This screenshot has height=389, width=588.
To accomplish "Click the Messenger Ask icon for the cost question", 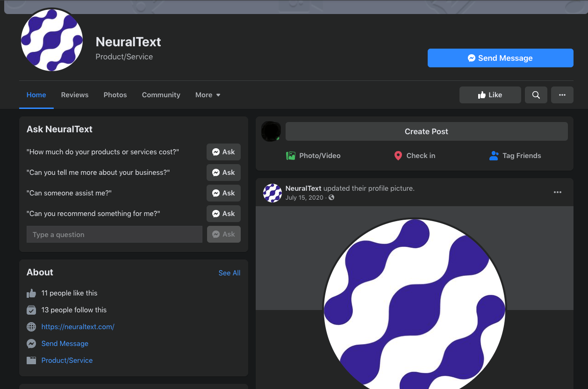I will [x=216, y=151].
